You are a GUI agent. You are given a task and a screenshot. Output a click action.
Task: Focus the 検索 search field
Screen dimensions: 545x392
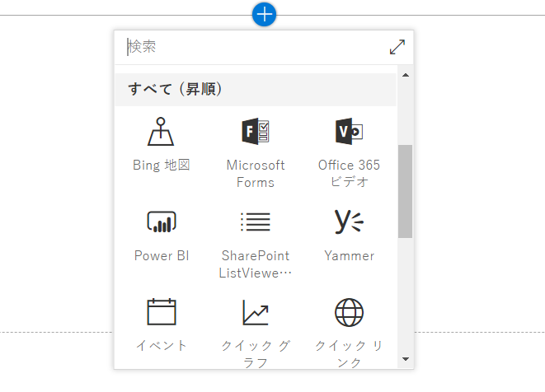[x=256, y=47]
